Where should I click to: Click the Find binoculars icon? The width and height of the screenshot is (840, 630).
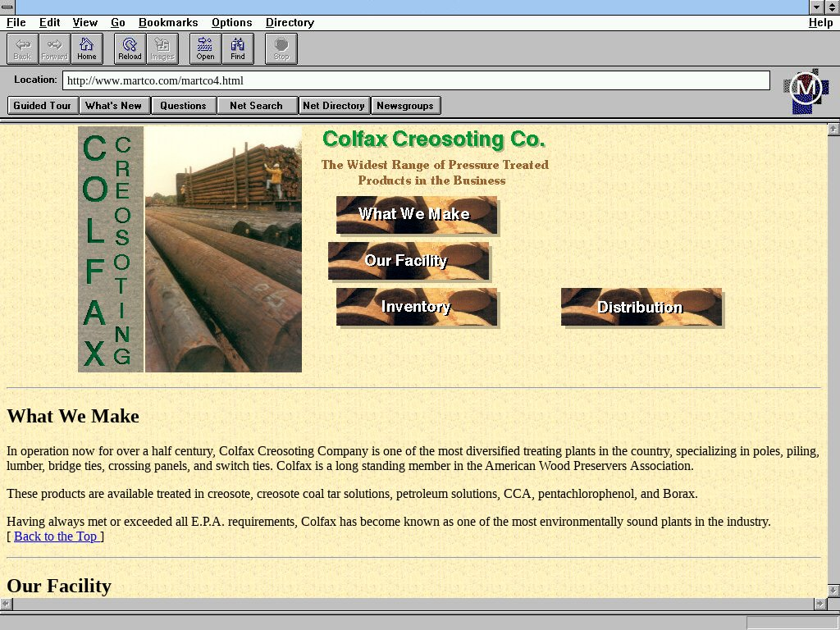(x=237, y=48)
